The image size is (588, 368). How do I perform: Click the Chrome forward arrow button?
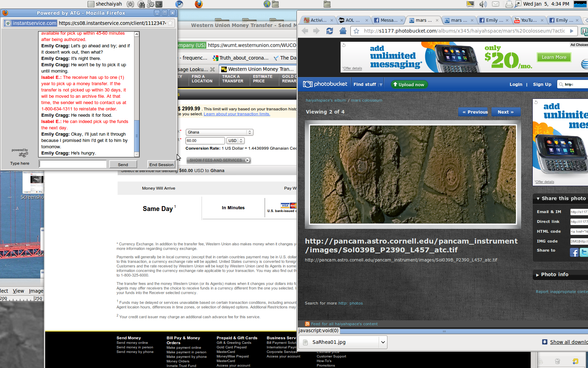[316, 31]
